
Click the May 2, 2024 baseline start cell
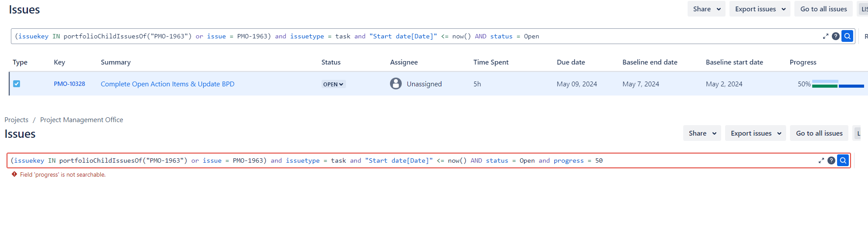point(724,84)
